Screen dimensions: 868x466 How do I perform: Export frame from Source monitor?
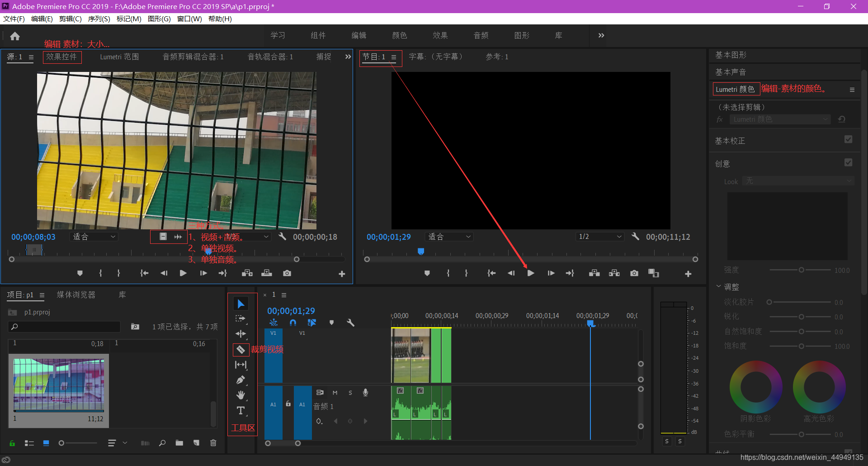tap(287, 273)
